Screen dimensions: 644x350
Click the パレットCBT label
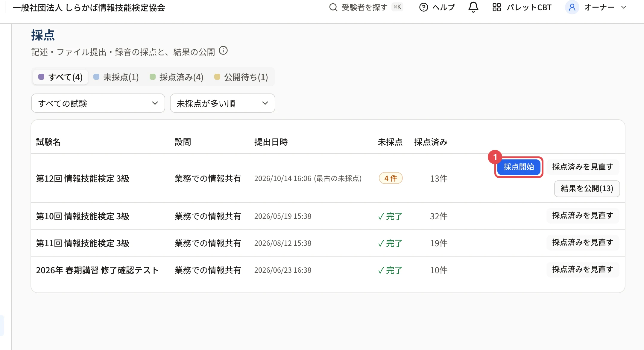[529, 7]
